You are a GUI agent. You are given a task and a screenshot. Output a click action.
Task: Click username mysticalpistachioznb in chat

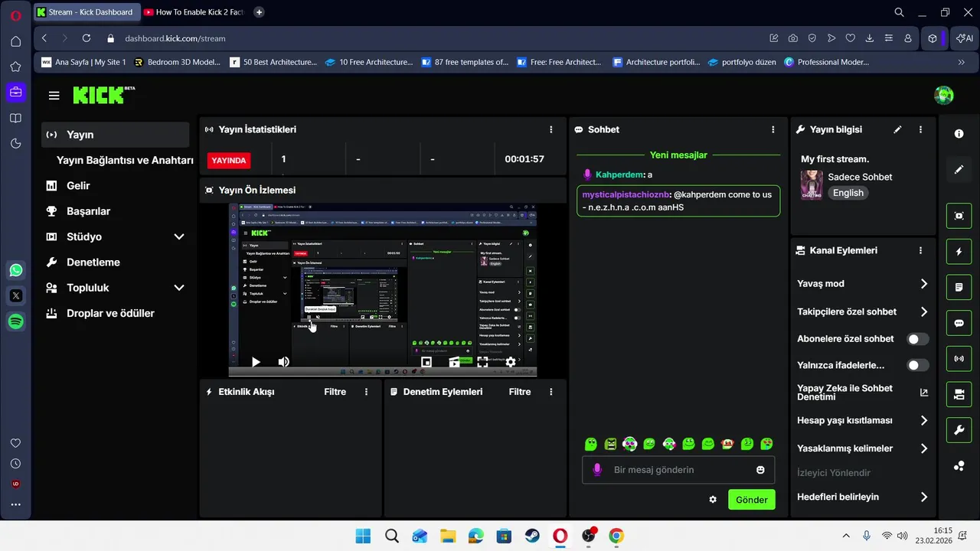pyautogui.click(x=626, y=194)
